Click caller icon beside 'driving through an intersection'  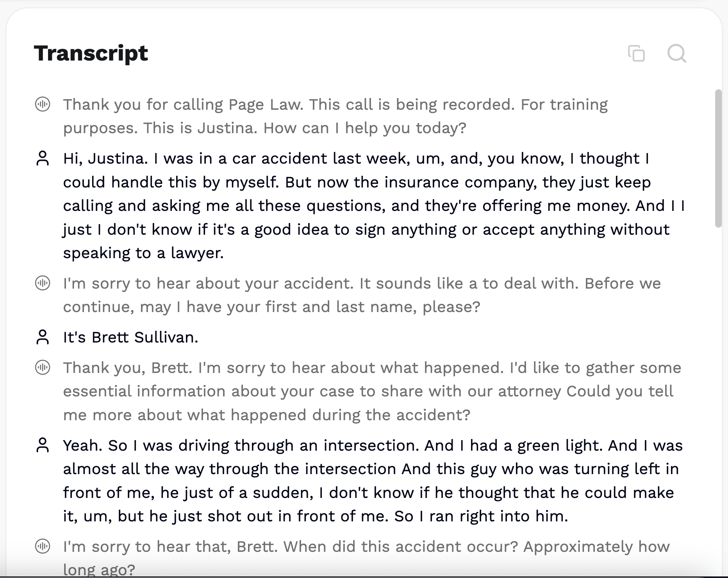coord(43,445)
